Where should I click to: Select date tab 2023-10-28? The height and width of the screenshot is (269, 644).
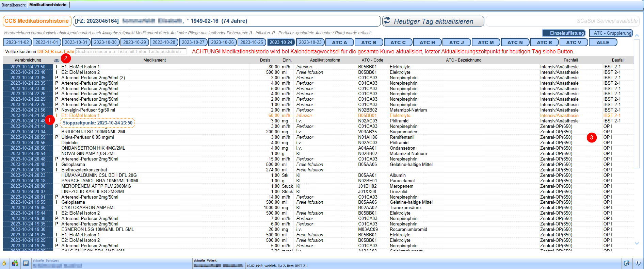(x=164, y=43)
